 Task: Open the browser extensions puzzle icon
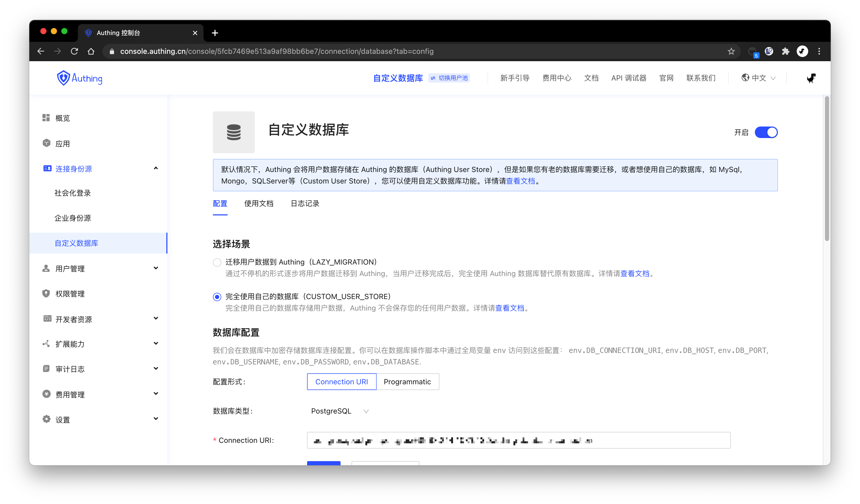(785, 51)
